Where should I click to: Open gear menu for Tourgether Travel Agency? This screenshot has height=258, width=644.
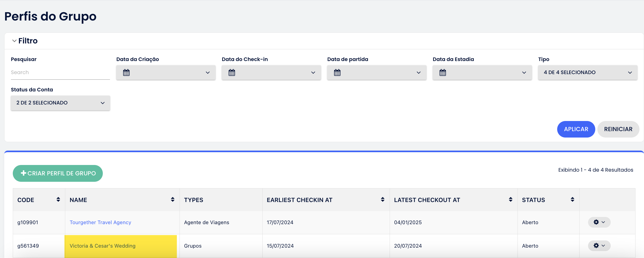tap(599, 222)
